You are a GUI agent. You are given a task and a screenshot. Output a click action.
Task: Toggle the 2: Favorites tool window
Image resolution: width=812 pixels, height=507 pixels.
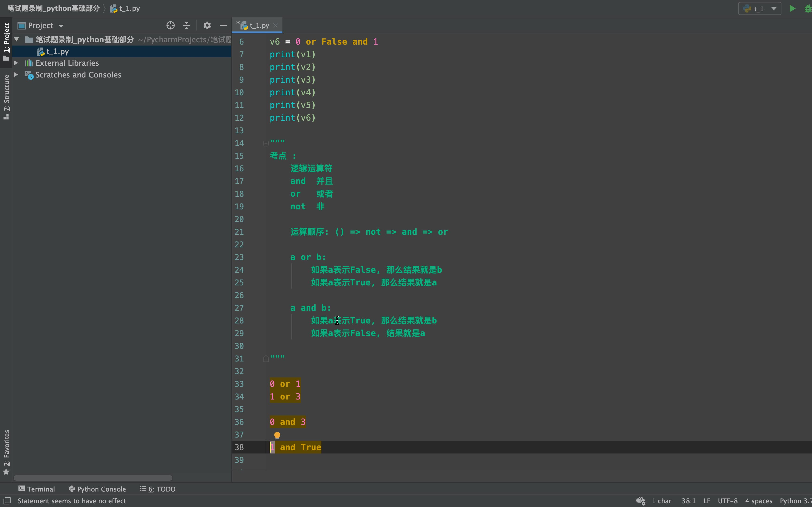click(6, 451)
